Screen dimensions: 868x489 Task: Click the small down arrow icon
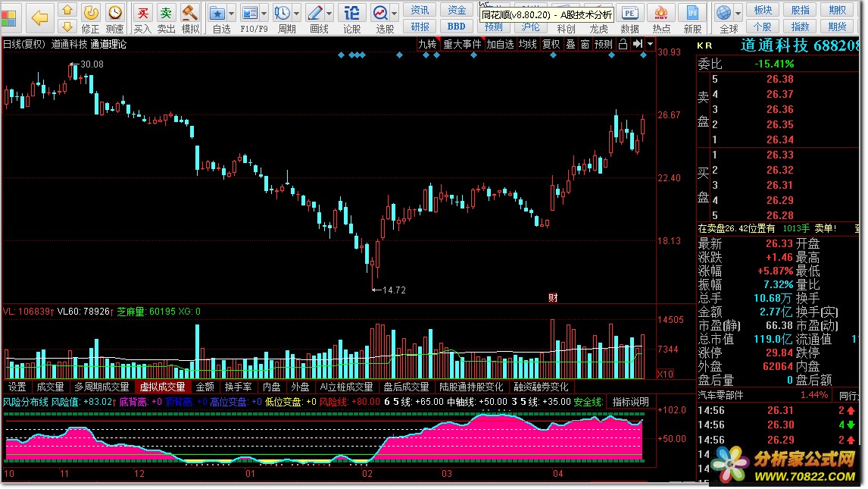67,26
